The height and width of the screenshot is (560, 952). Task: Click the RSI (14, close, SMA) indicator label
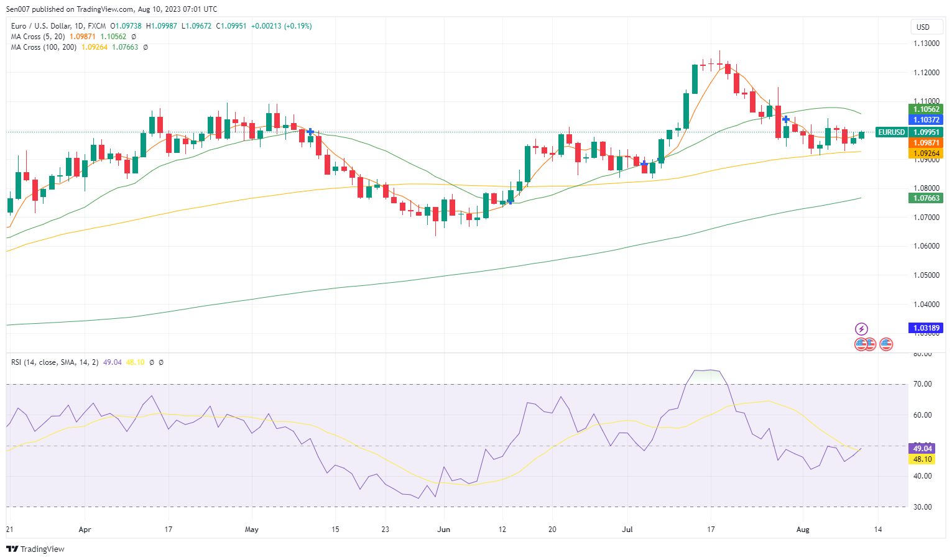(x=55, y=362)
